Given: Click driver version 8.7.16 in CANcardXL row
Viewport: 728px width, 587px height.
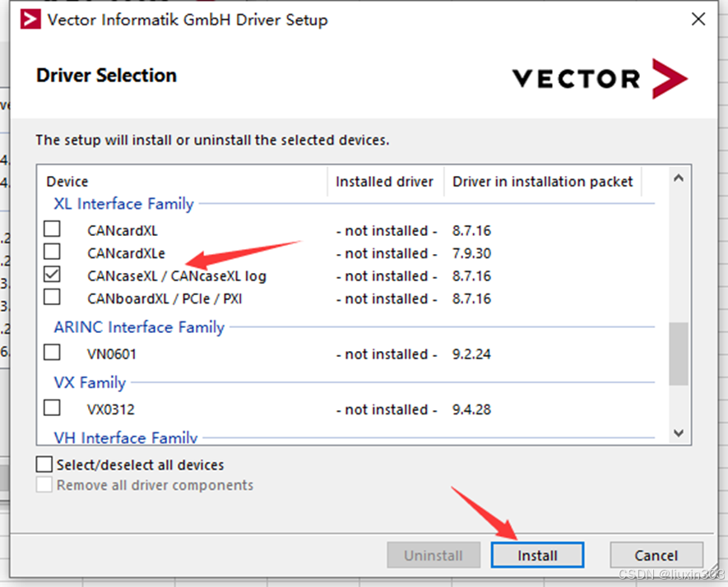Looking at the screenshot, I should (471, 231).
